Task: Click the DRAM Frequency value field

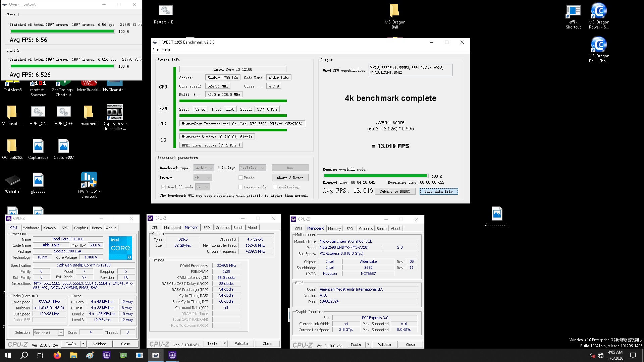Action: pos(226,265)
